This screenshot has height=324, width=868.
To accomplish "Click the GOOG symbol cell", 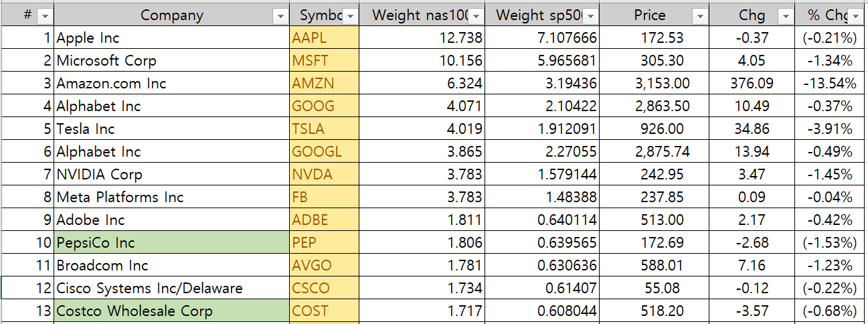I will point(325,106).
